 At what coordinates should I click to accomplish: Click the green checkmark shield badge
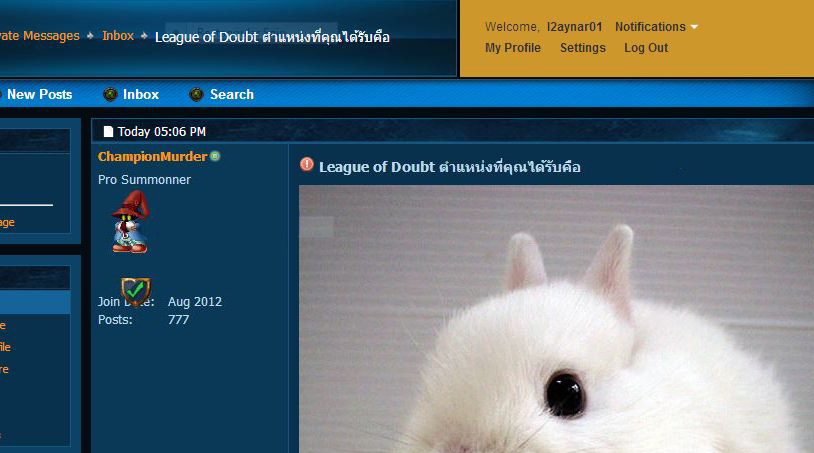pyautogui.click(x=136, y=292)
